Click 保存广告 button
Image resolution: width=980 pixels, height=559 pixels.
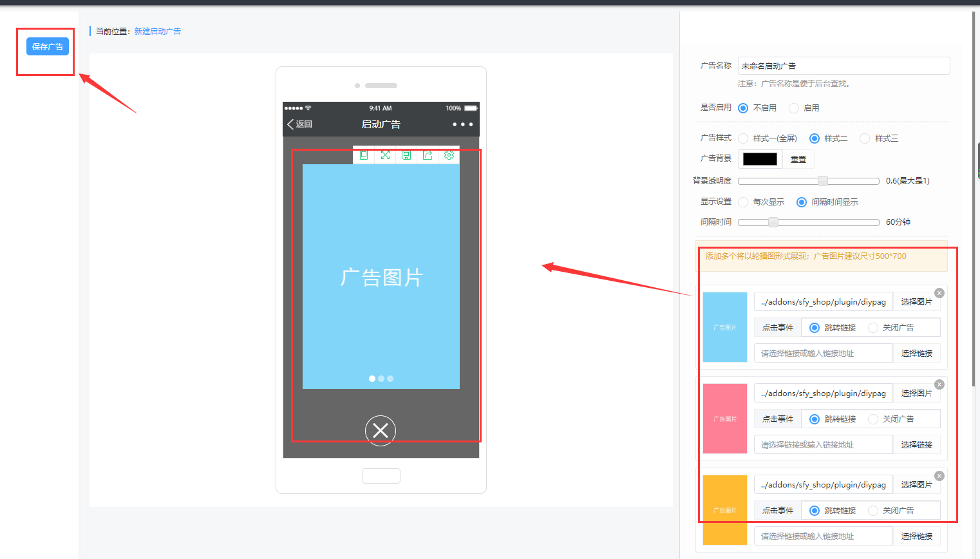(x=48, y=46)
